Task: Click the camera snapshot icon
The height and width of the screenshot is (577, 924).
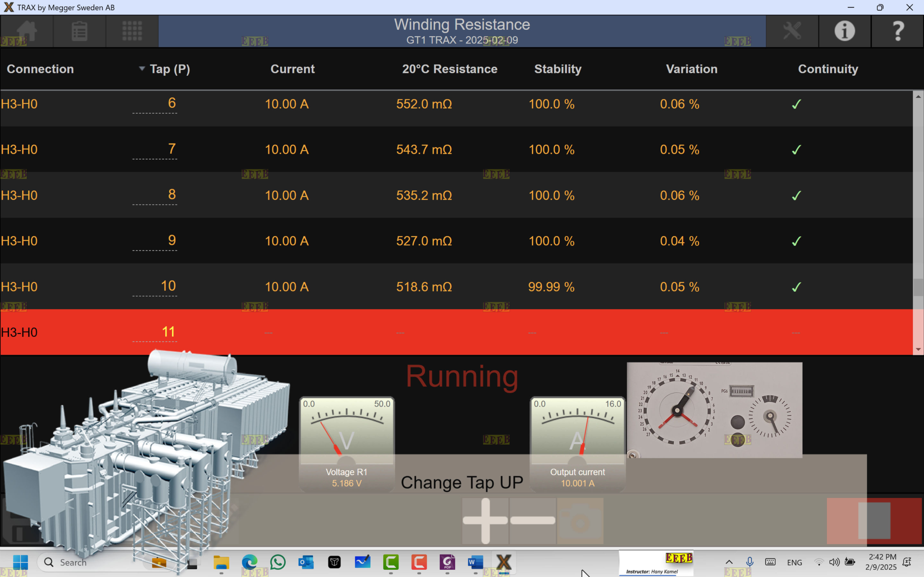Action: point(580,521)
